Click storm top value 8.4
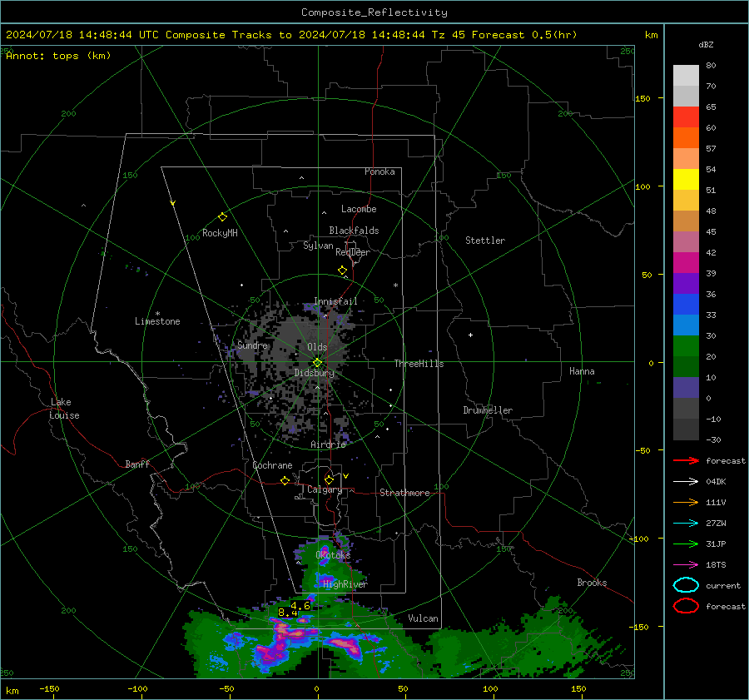The width and height of the screenshot is (749, 700). [x=288, y=613]
